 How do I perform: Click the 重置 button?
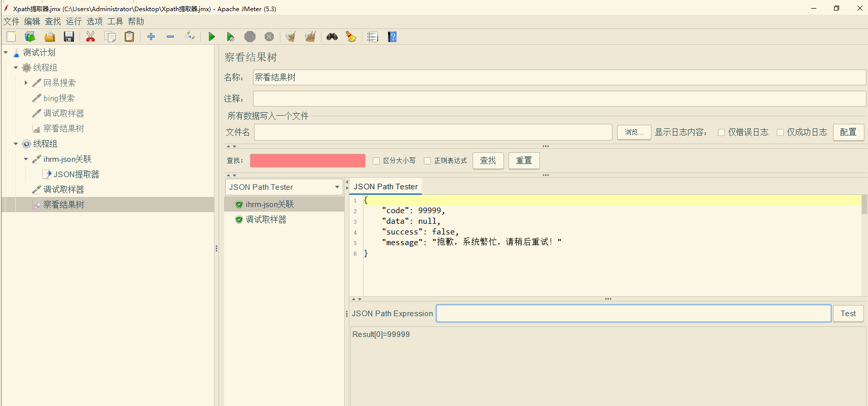coord(524,161)
